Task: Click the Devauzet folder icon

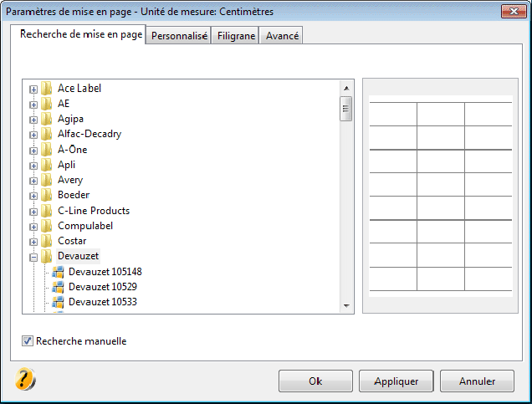Action: coord(47,257)
